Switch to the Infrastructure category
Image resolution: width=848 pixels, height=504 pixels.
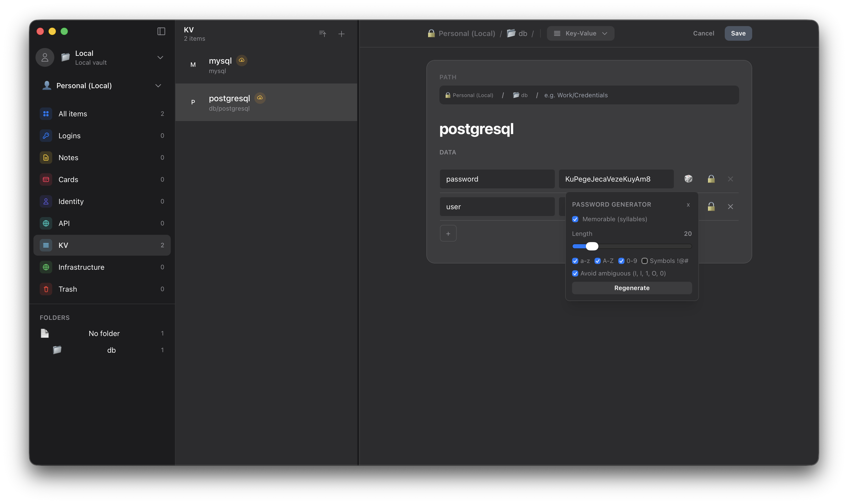[81, 267]
